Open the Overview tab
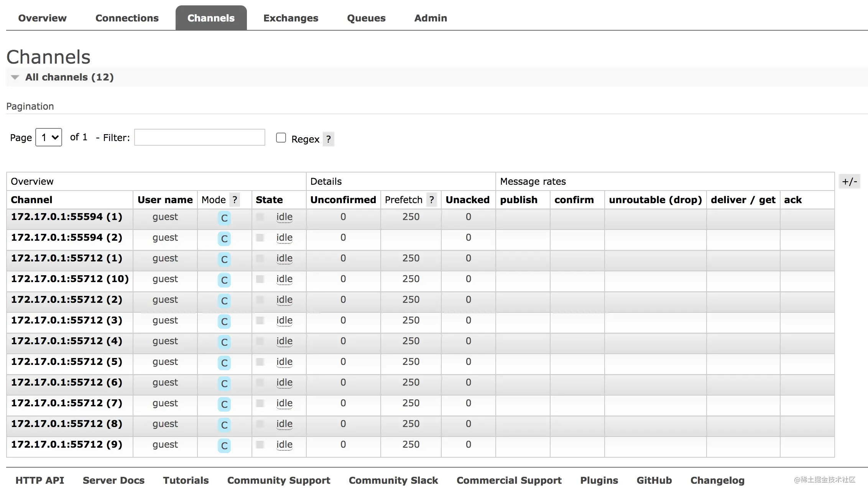The height and width of the screenshot is (496, 868). 42,18
